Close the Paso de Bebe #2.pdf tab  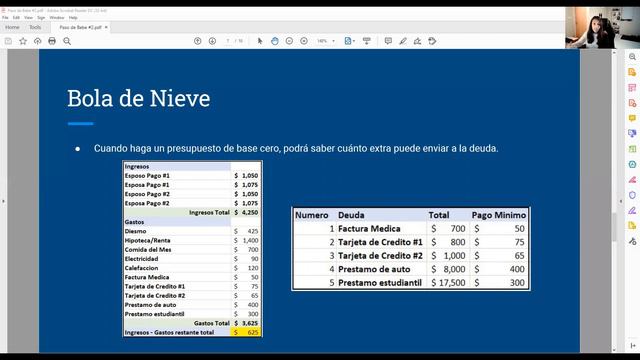[x=106, y=27]
